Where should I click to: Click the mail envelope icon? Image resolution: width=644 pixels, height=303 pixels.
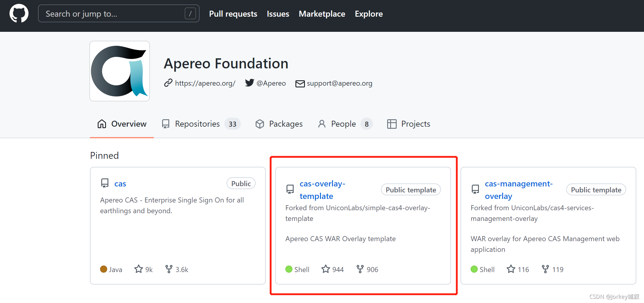coord(300,84)
